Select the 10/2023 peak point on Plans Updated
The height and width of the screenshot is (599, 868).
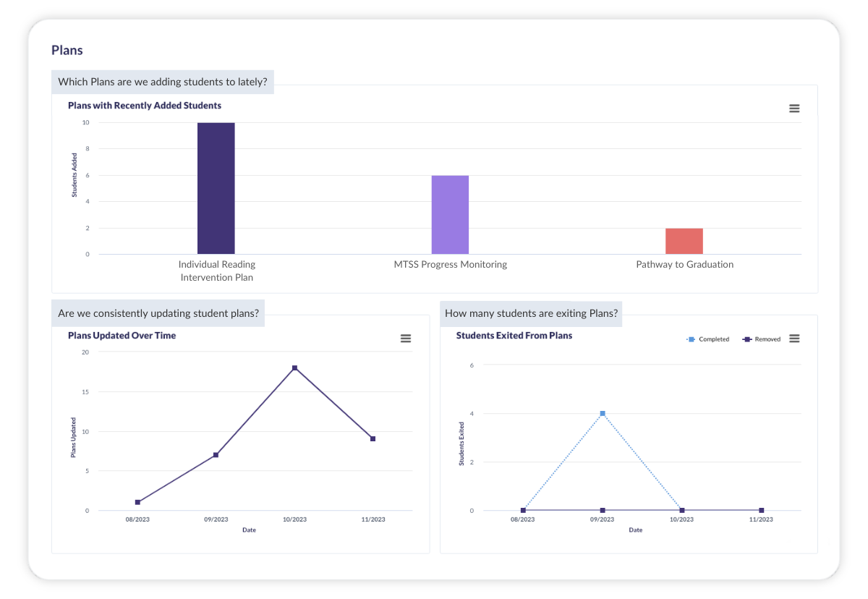point(294,368)
